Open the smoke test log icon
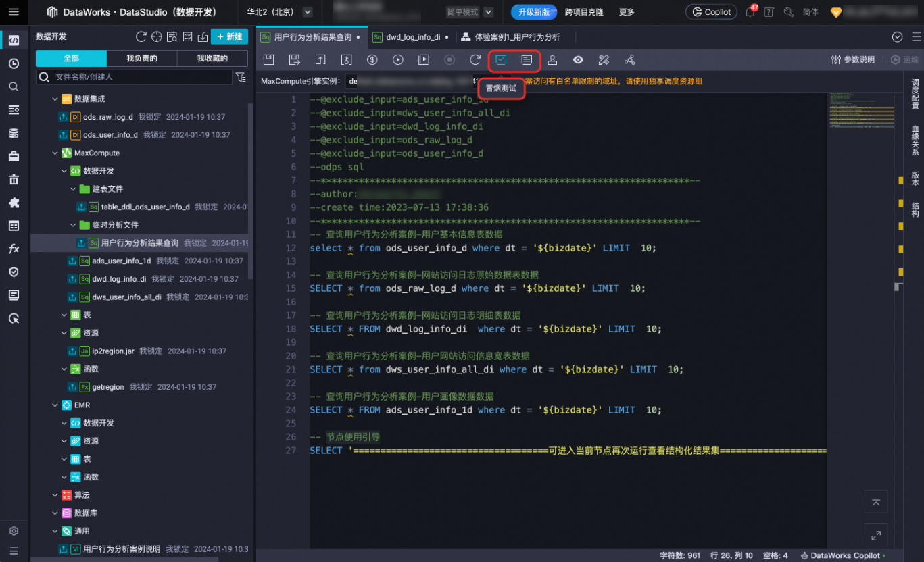 (x=527, y=60)
